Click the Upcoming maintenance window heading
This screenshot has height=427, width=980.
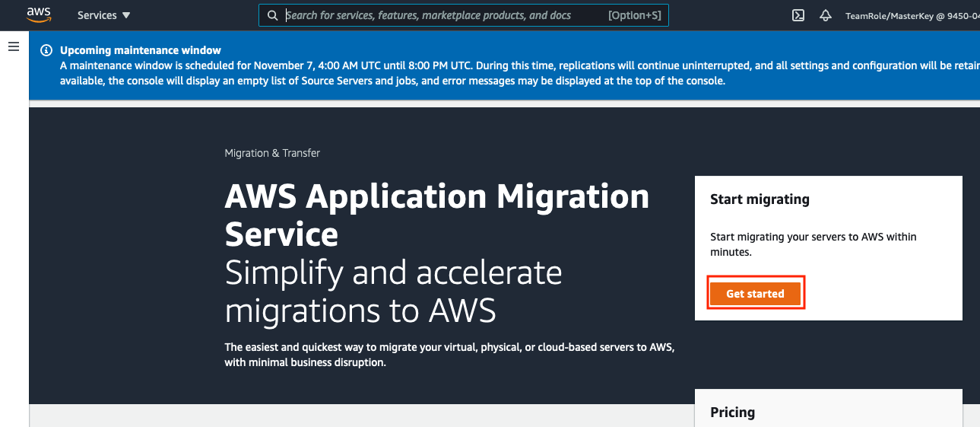141,51
